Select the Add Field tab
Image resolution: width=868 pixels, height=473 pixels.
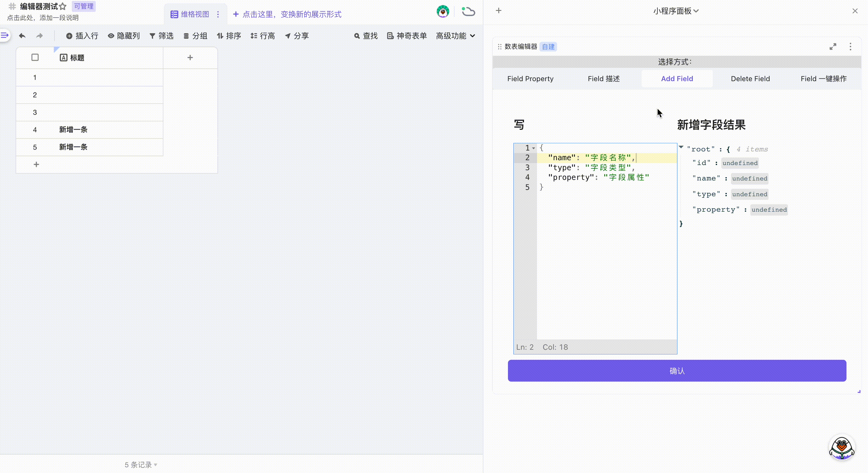[677, 79]
